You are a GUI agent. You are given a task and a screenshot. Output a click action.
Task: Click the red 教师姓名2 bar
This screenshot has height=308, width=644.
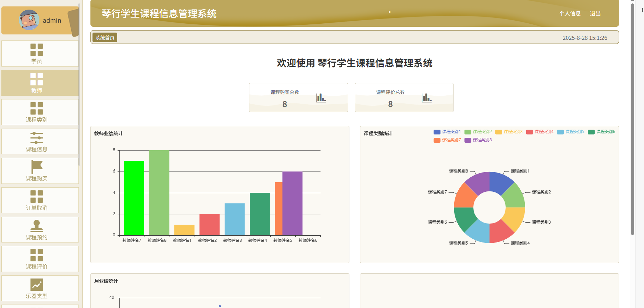(210, 225)
